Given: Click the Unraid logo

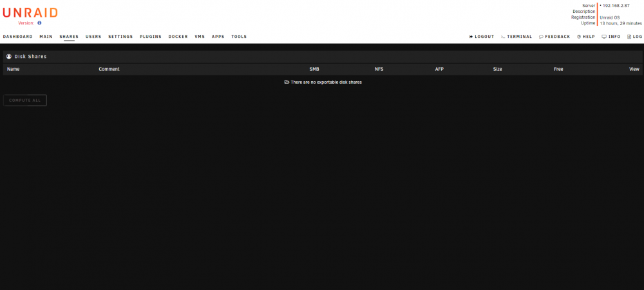Looking at the screenshot, I should pyautogui.click(x=30, y=13).
